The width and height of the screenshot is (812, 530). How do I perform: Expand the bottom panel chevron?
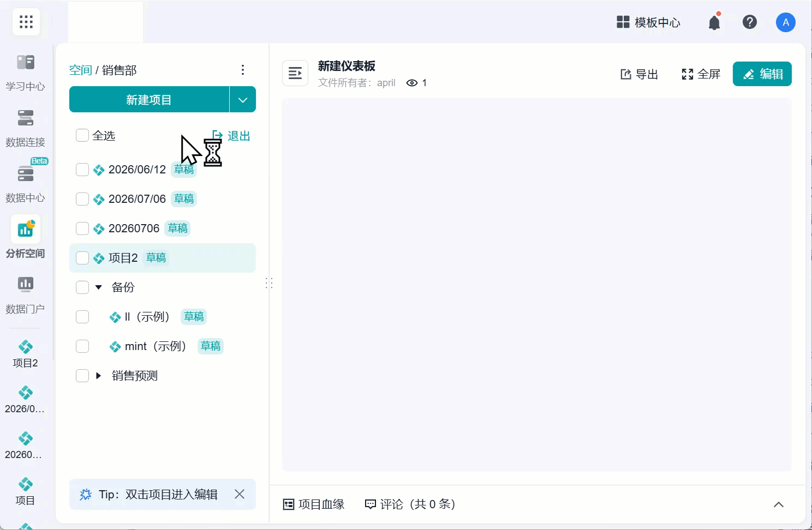pyautogui.click(x=779, y=504)
